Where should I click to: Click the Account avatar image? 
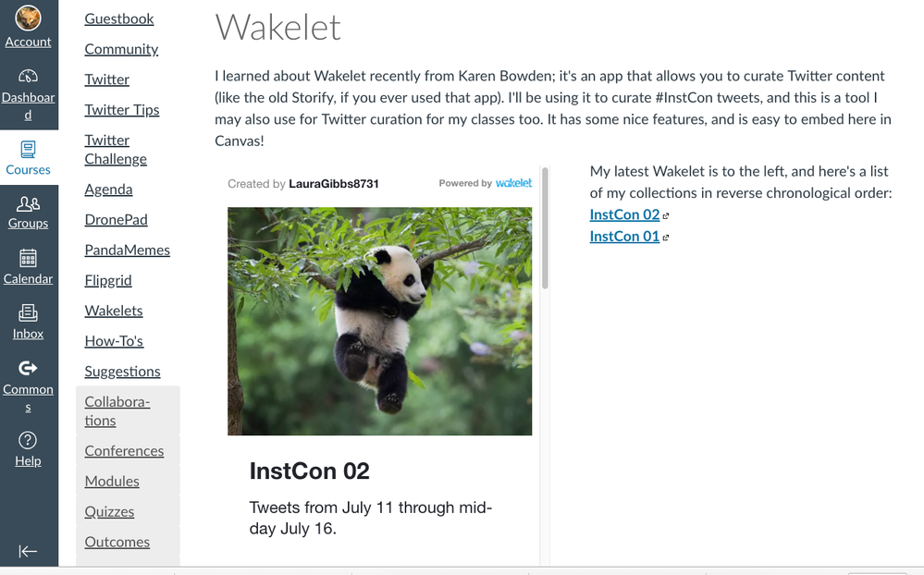coord(29,16)
